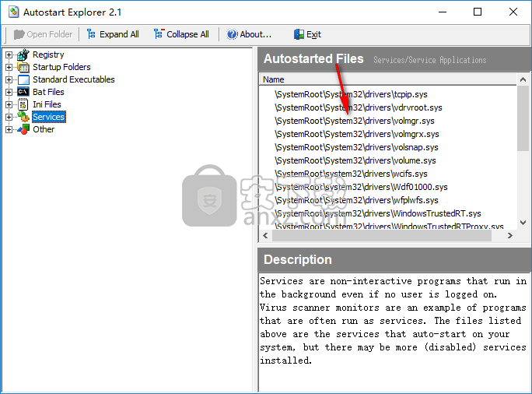
Task: Expand the Standard Executables node
Action: coord(9,80)
